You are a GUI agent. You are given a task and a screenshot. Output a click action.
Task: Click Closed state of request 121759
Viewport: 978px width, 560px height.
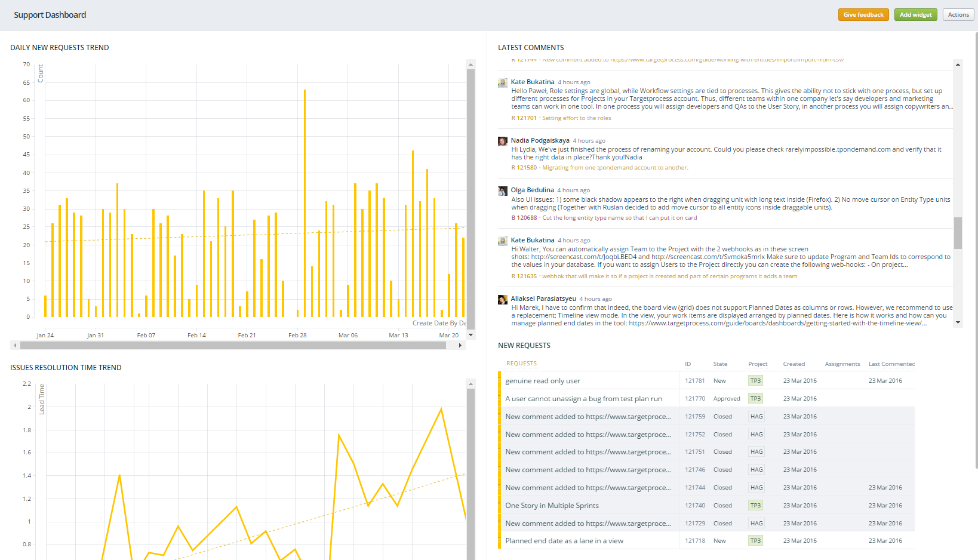[722, 417]
